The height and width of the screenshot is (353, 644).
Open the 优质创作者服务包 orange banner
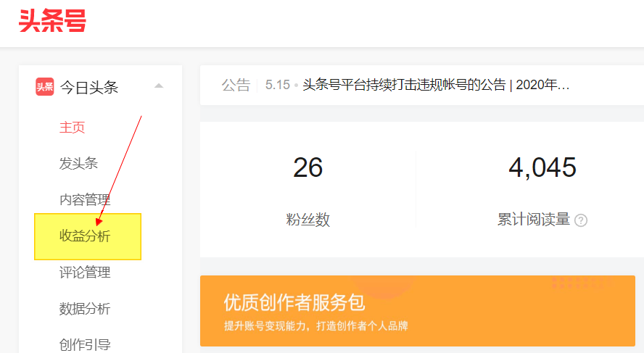[x=417, y=310]
